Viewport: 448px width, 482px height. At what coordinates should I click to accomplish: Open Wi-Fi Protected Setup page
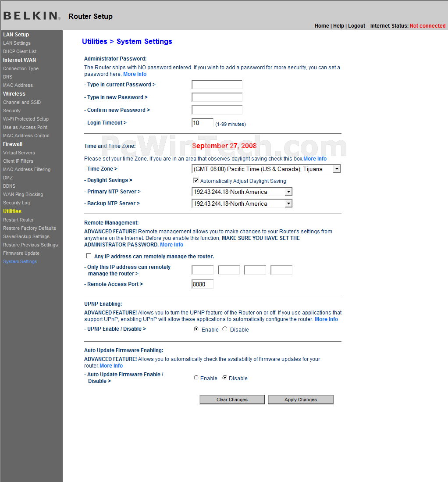26,119
